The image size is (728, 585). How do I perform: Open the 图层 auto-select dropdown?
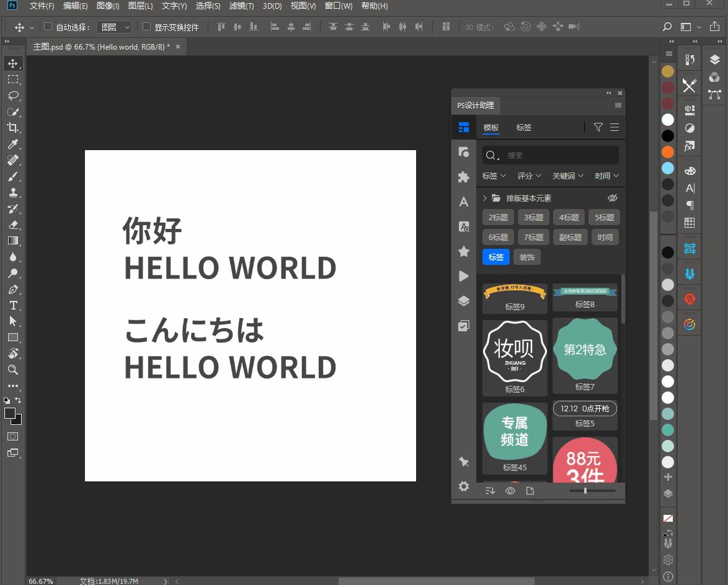(x=115, y=27)
